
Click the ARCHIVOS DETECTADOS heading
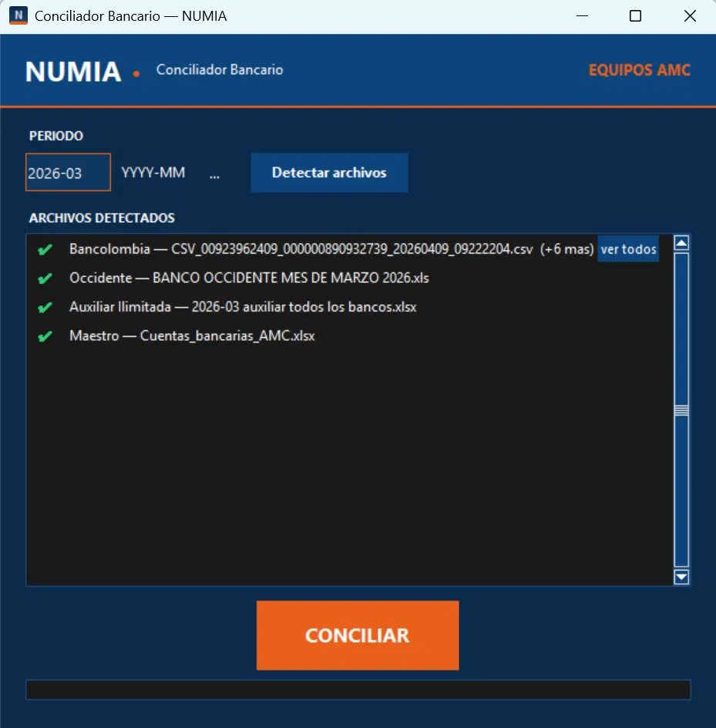[102, 217]
